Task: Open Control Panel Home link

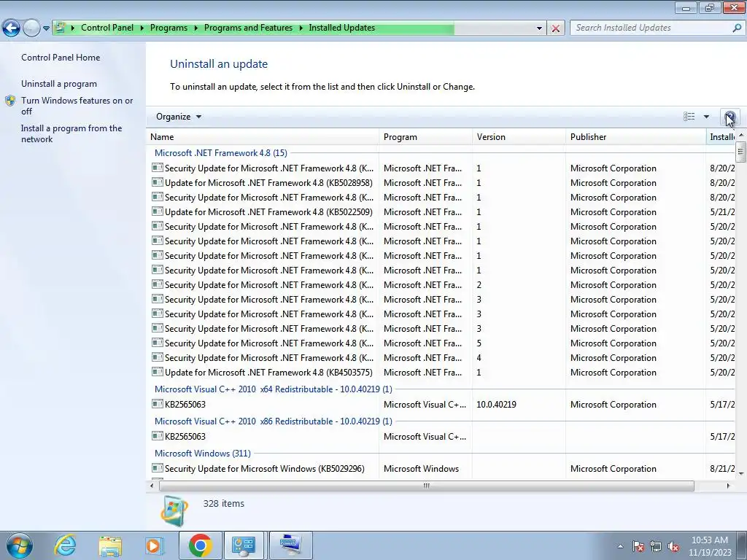Action: [x=61, y=57]
